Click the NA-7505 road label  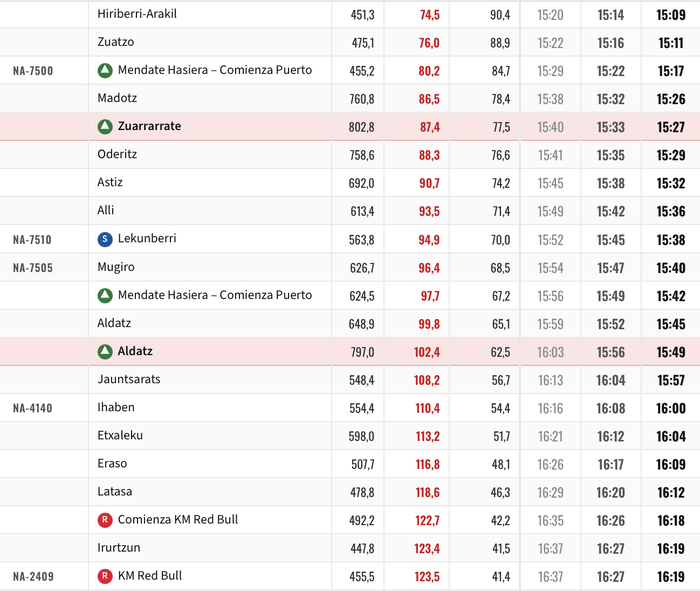coord(32,268)
